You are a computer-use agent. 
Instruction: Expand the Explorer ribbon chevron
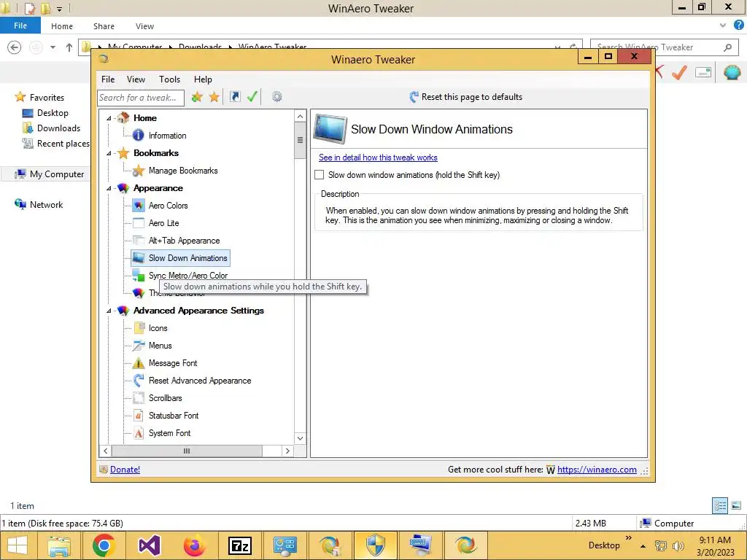(723, 26)
